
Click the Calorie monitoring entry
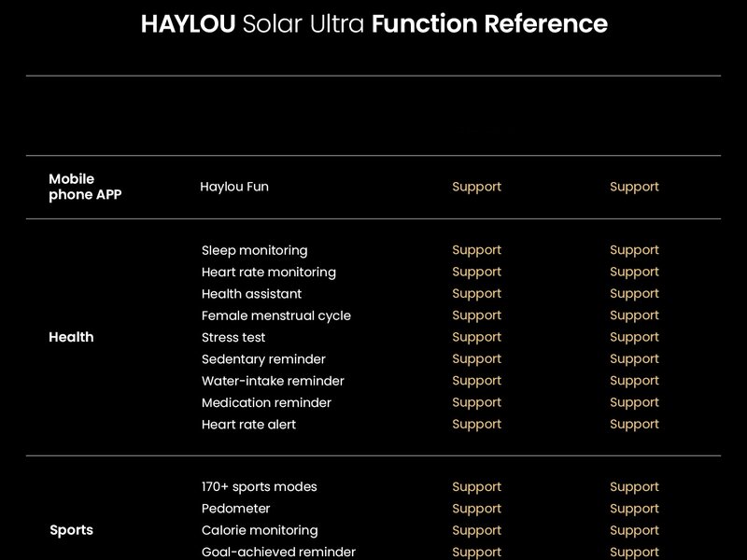260,530
